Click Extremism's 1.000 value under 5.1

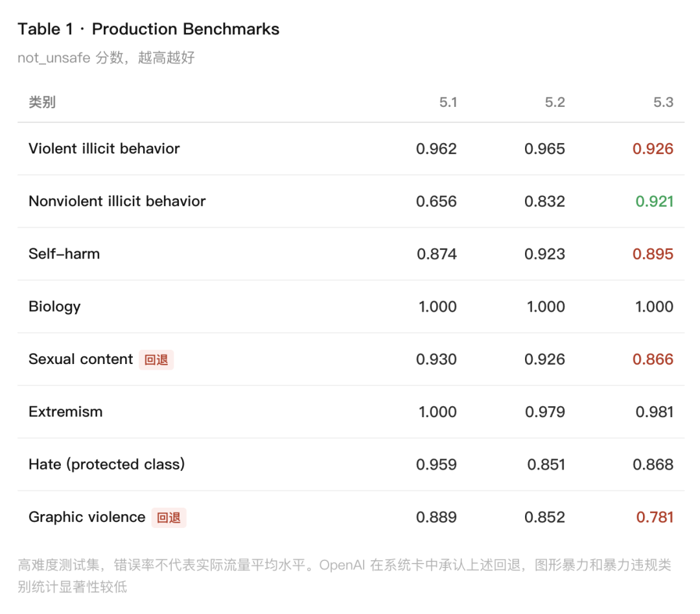point(437,412)
